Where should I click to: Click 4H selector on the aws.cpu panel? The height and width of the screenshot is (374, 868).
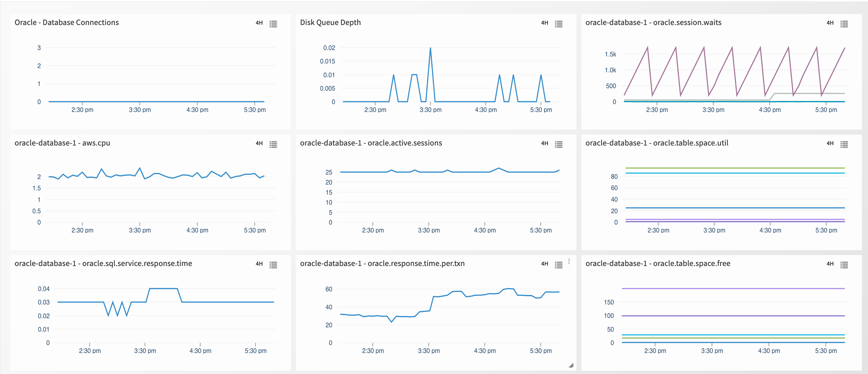259,144
